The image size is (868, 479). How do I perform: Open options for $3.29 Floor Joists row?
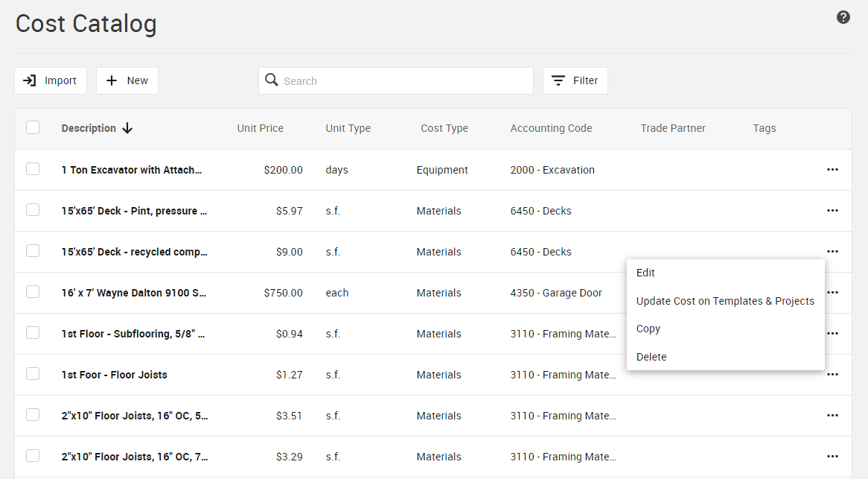[832, 457]
